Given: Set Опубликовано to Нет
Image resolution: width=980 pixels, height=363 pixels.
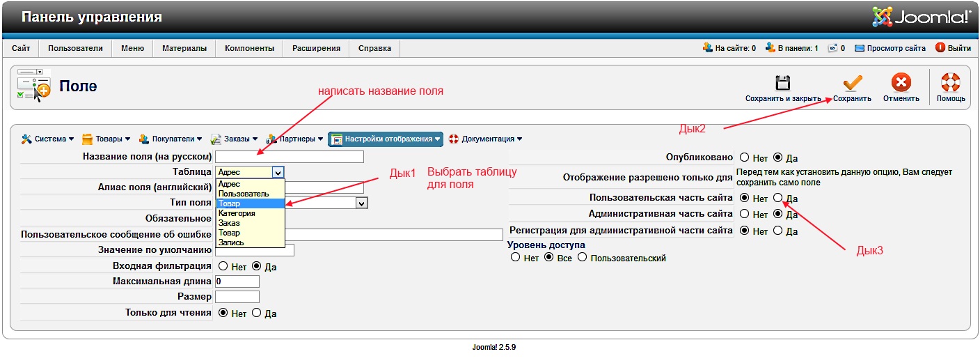Looking at the screenshot, I should point(744,157).
